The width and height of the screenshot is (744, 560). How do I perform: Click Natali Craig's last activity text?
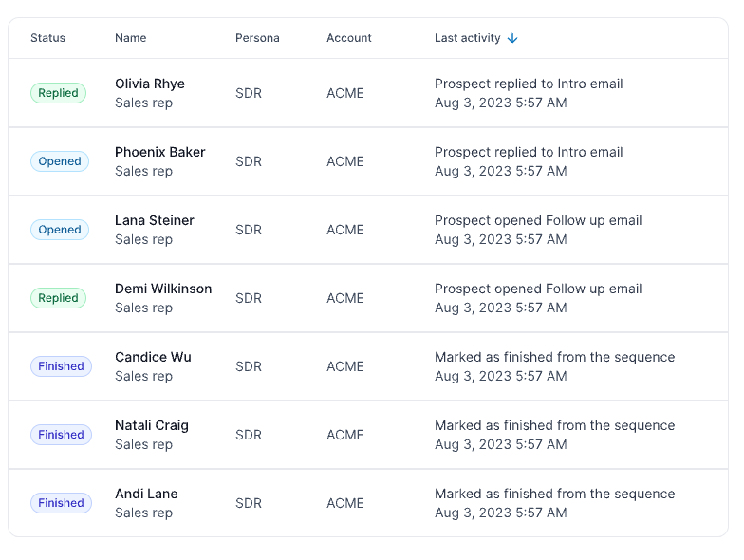[x=554, y=425]
